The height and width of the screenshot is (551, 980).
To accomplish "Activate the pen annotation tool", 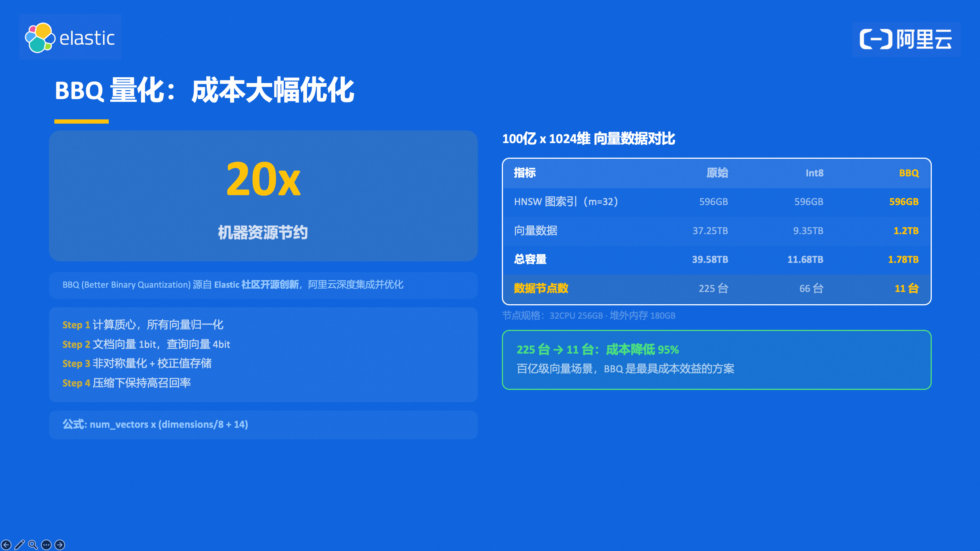I will [x=20, y=544].
